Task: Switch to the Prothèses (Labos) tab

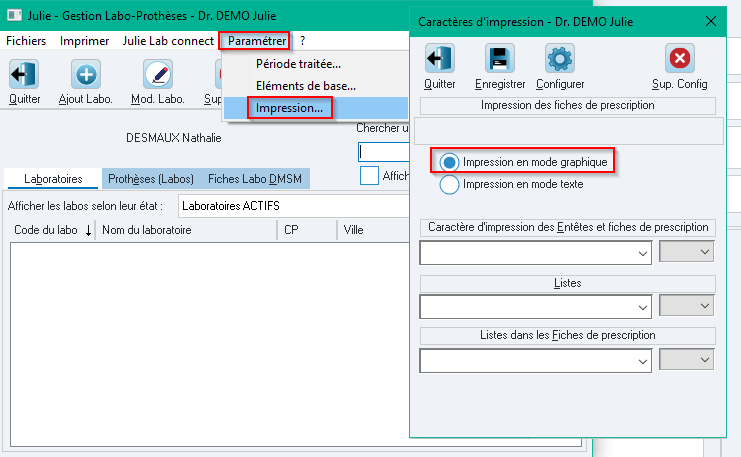Action: pyautogui.click(x=151, y=179)
